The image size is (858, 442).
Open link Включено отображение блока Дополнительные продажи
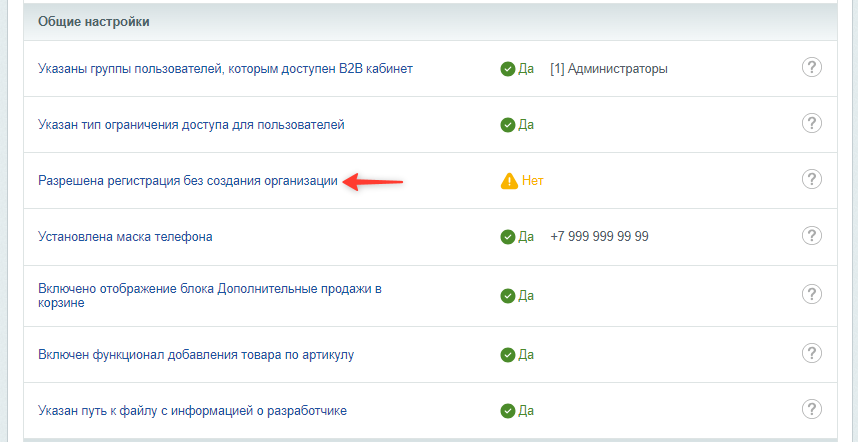(210, 296)
